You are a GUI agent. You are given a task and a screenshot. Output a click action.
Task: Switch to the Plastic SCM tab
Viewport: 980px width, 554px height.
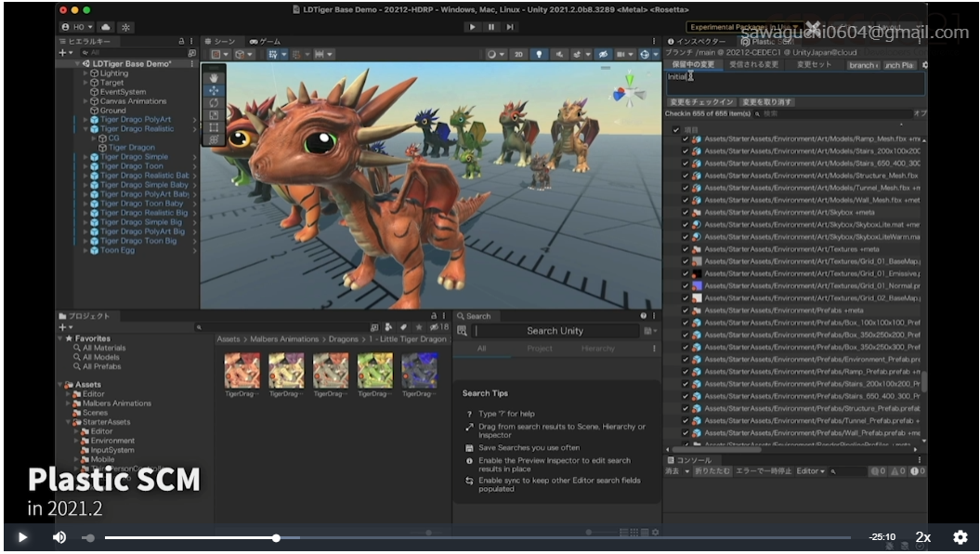(767, 42)
